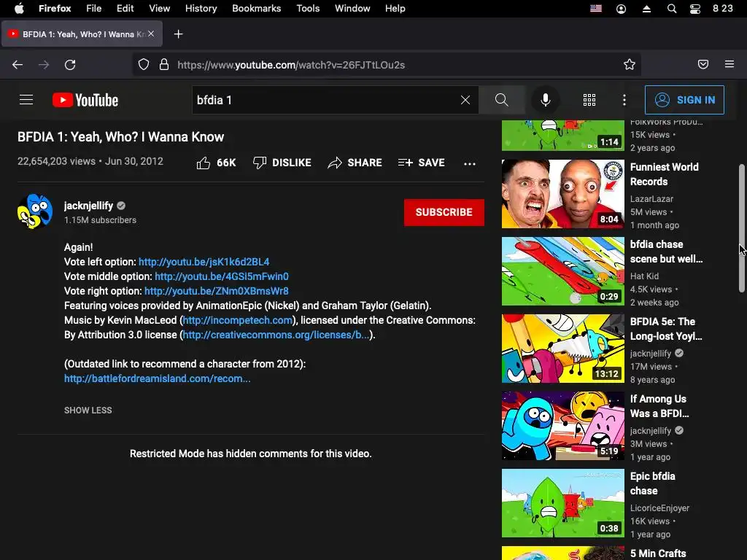This screenshot has height=560, width=747.
Task: Open Funniest World Records video thumbnail
Action: 562,194
